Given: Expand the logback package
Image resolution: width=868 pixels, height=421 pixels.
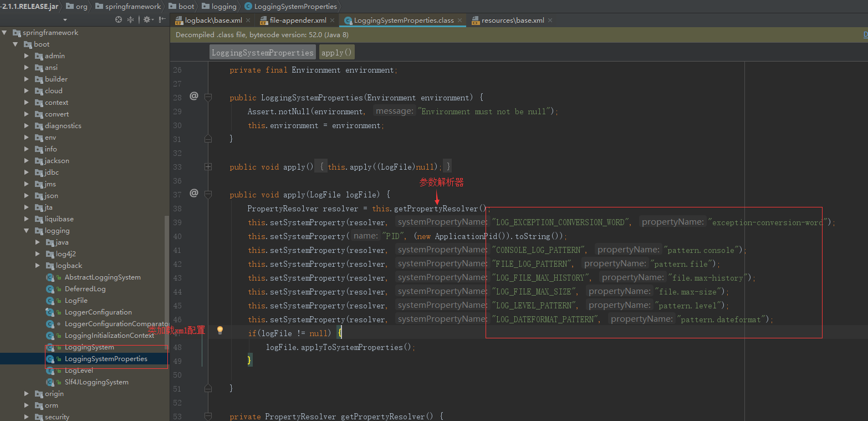Looking at the screenshot, I should coord(38,266).
